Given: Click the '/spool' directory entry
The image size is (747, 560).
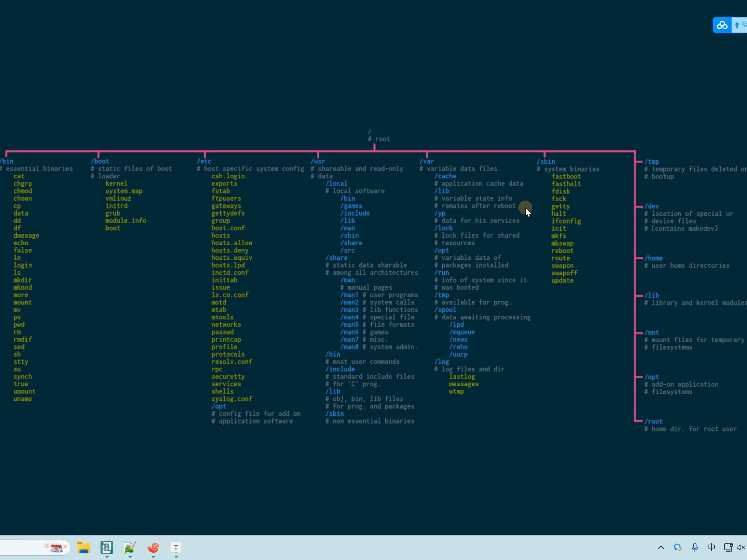Looking at the screenshot, I should point(445,310).
